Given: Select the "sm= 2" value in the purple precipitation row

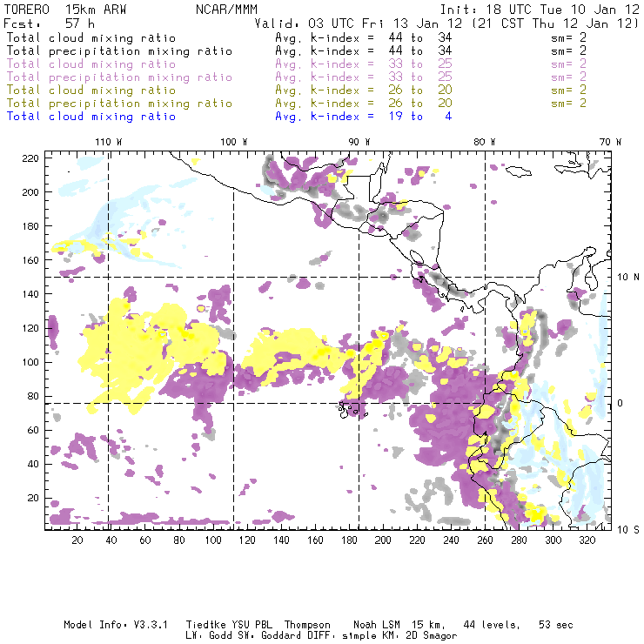Looking at the screenshot, I should (568, 77).
